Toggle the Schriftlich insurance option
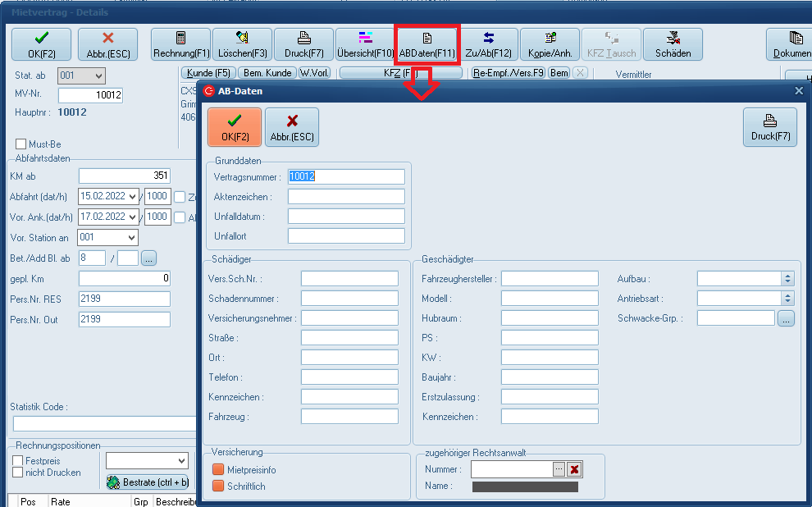The width and height of the screenshot is (812, 507). [x=218, y=486]
